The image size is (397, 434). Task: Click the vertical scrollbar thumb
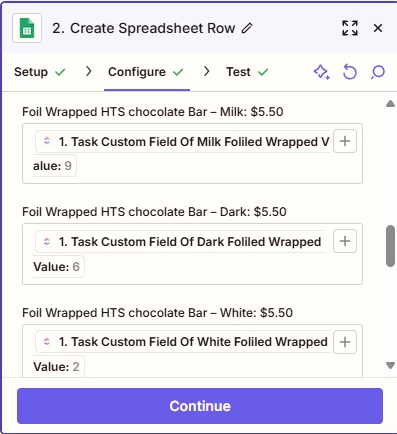click(x=390, y=246)
